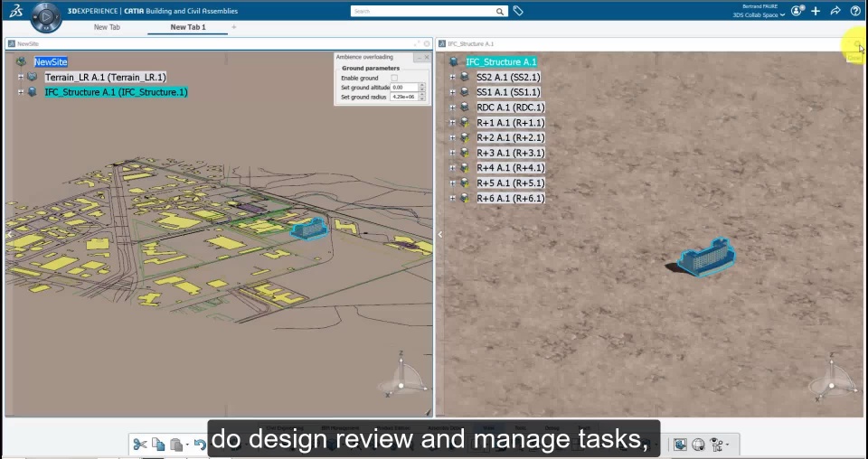Select IFC_Structure A.1 root in right tree
This screenshot has height=459, width=868.
(501, 62)
